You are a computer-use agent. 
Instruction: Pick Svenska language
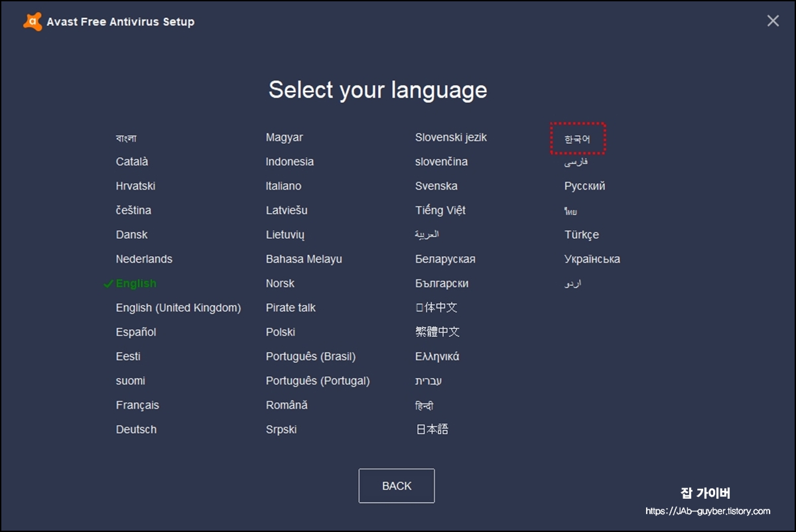436,186
